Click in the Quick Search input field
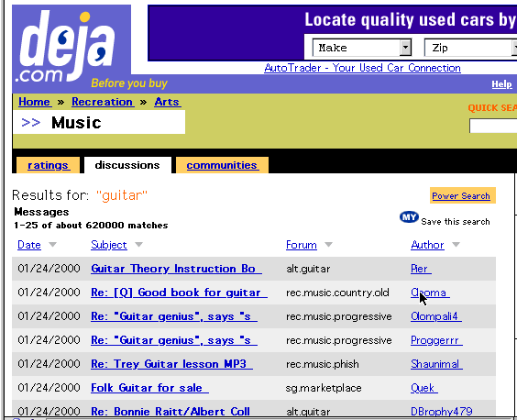517x420 pixels. pos(493,126)
